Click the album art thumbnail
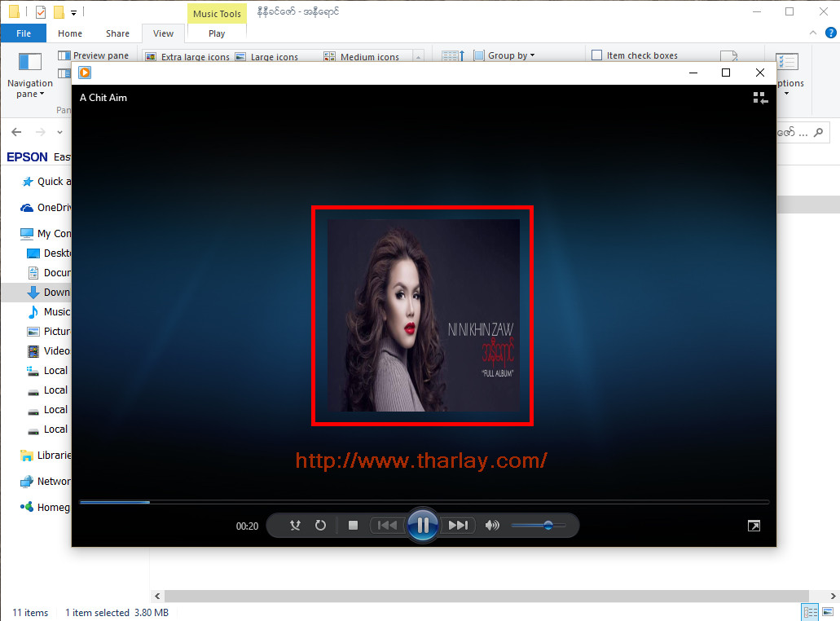 (423, 315)
